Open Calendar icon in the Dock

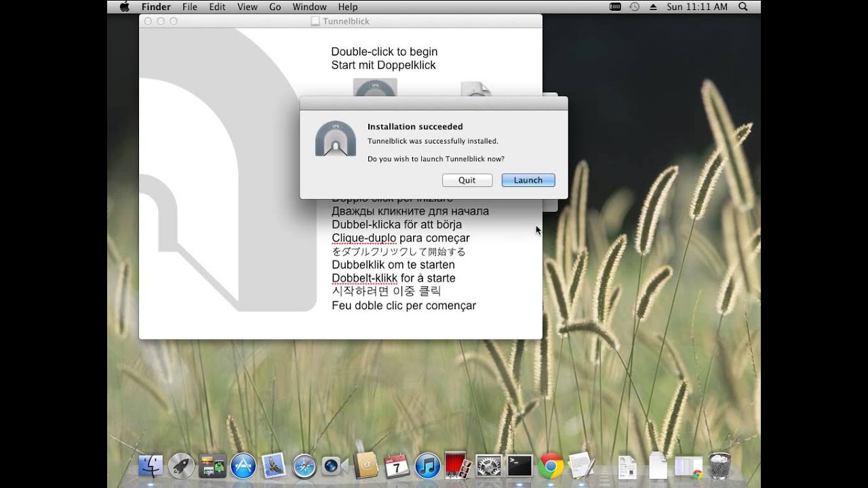click(x=397, y=466)
